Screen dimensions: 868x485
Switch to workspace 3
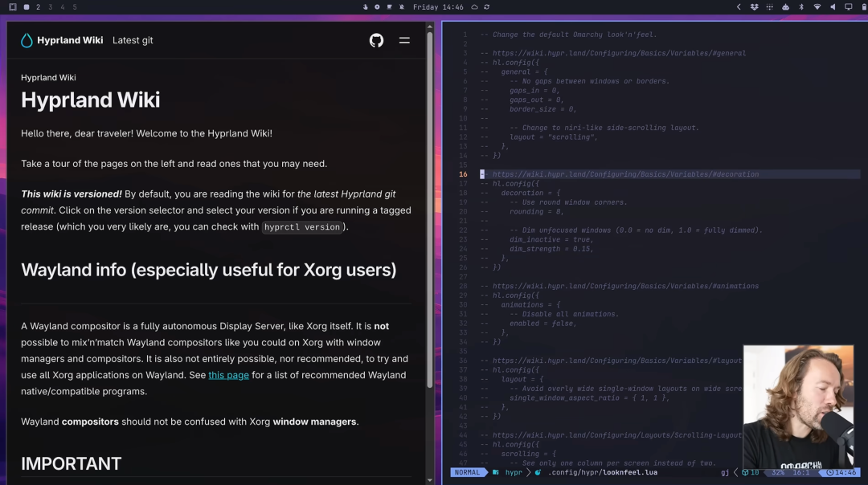click(51, 7)
